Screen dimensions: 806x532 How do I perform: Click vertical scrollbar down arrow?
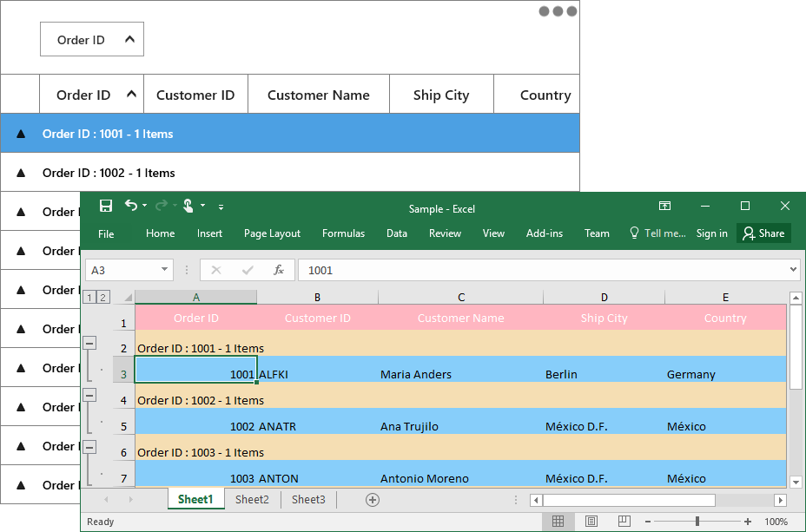(796, 483)
